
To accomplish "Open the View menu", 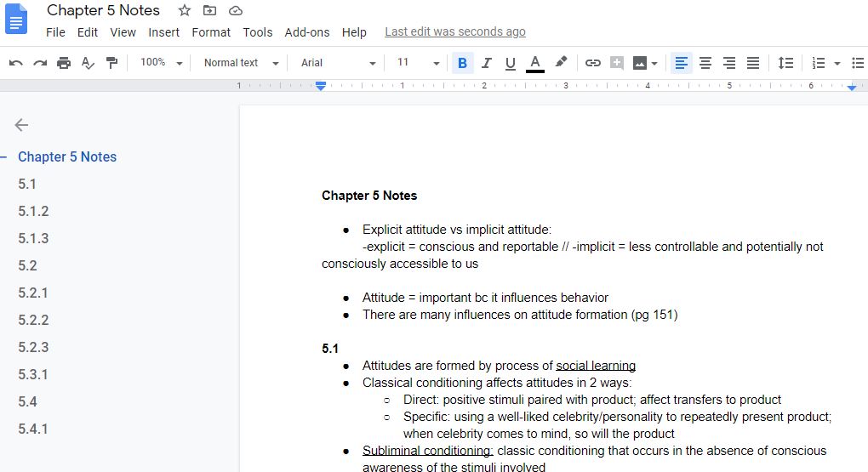I will coord(123,32).
